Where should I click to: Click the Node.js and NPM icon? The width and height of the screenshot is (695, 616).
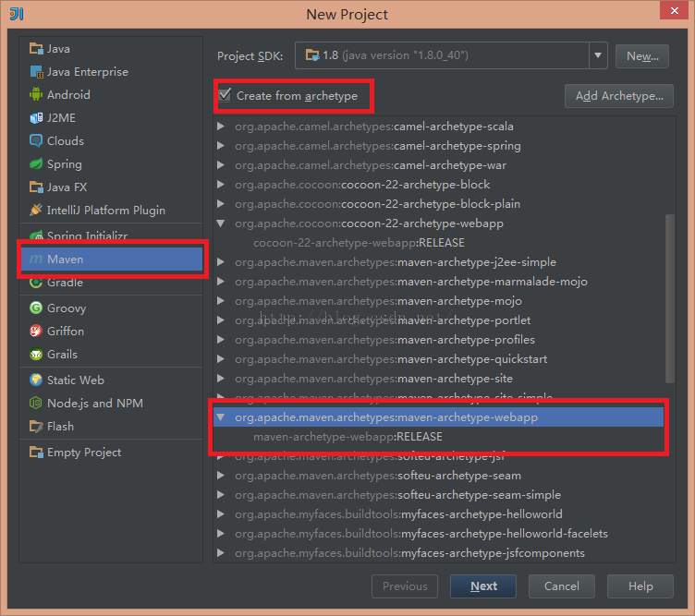coord(36,403)
